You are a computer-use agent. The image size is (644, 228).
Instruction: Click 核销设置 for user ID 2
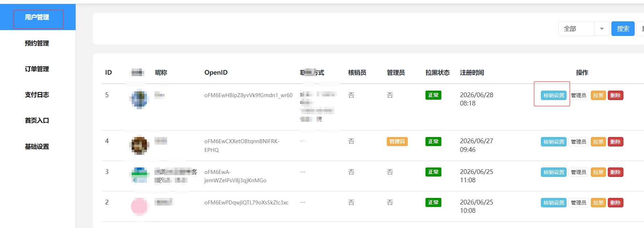coord(554,203)
